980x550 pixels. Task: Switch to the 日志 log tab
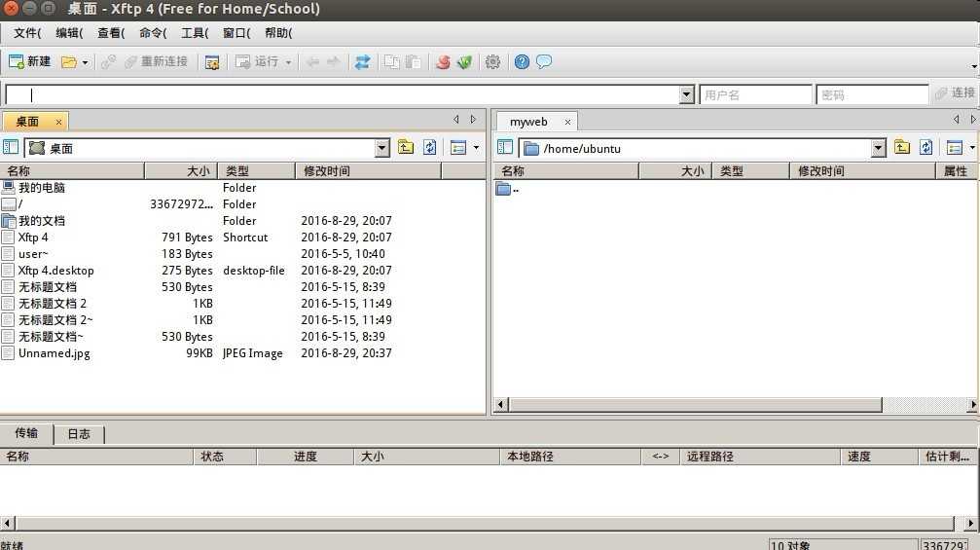click(79, 434)
